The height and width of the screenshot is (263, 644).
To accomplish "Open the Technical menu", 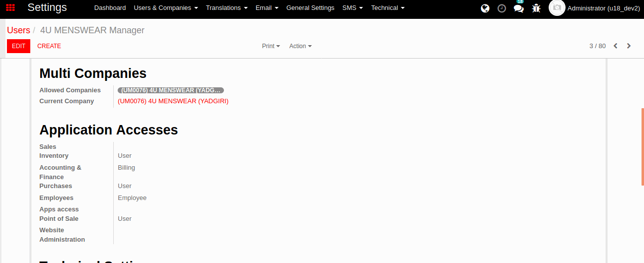I will pyautogui.click(x=387, y=8).
